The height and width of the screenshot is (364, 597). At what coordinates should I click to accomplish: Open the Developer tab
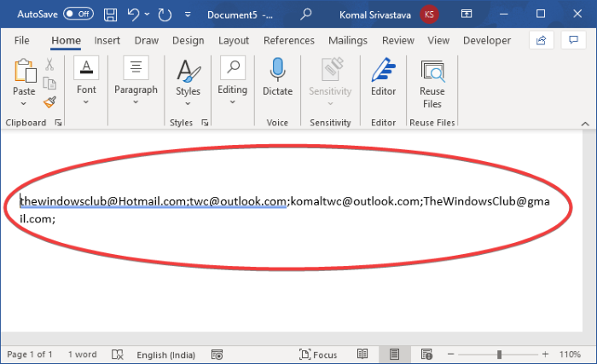tap(487, 40)
